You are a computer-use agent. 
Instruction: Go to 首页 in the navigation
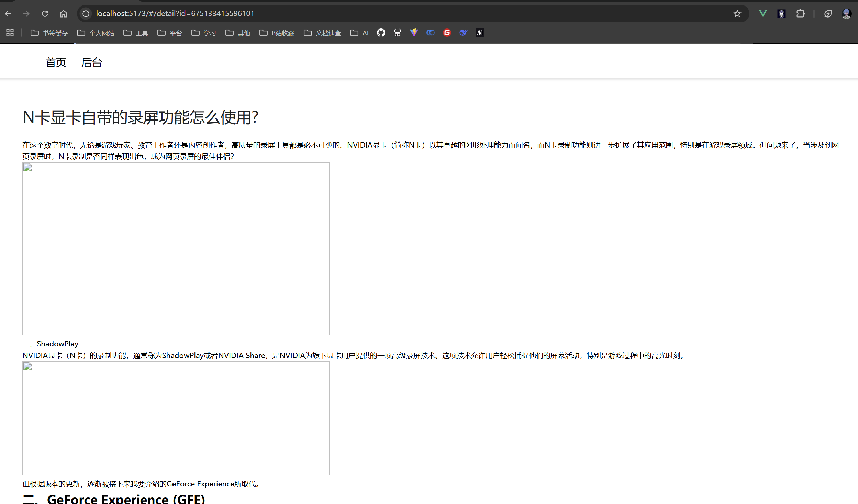pyautogui.click(x=56, y=62)
